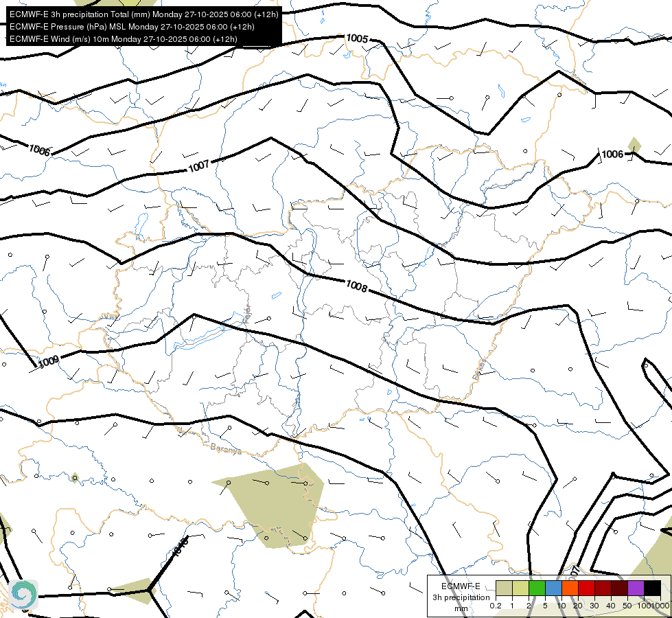Image resolution: width=672 pixels, height=618 pixels.
Task: Select the pale yellow 1–2 mm legend swatch
Action: pyautogui.click(x=520, y=588)
